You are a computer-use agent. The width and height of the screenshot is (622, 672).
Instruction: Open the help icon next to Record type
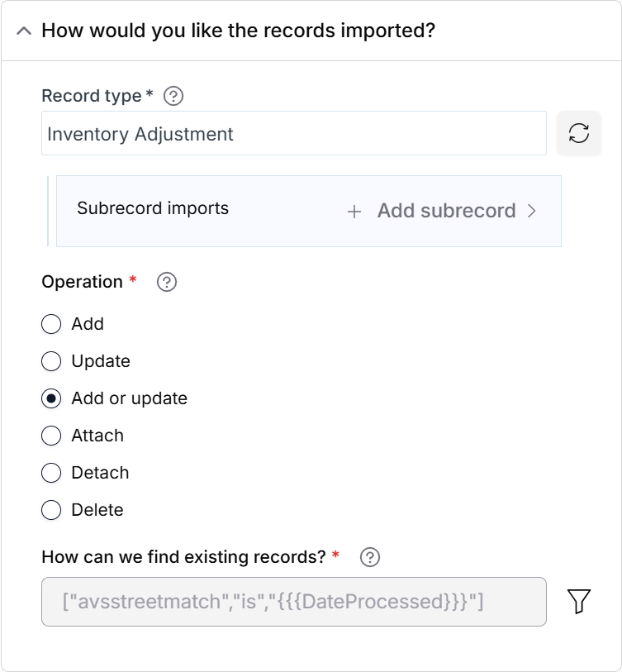click(173, 96)
